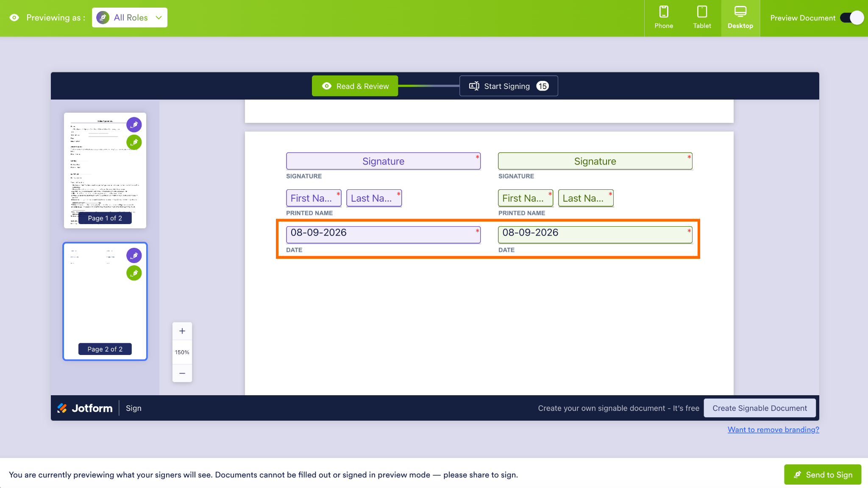
Task: Click the eye icon beside Previewing as
Action: [14, 17]
